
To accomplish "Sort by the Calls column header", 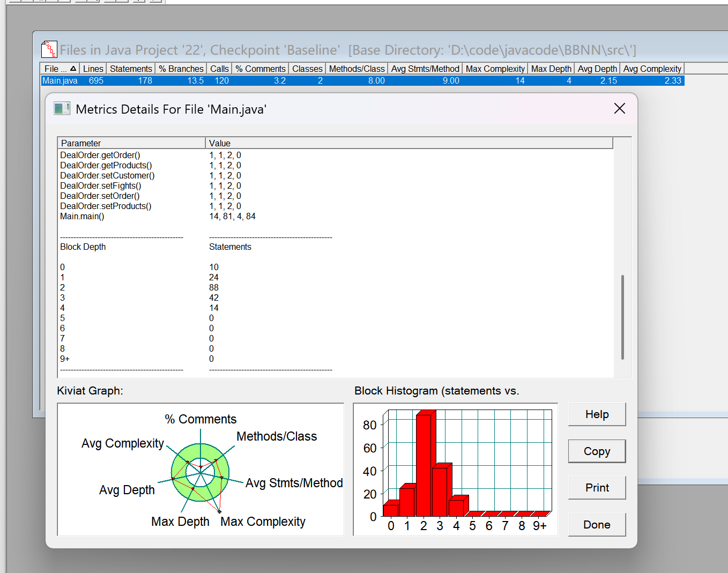I will (219, 69).
